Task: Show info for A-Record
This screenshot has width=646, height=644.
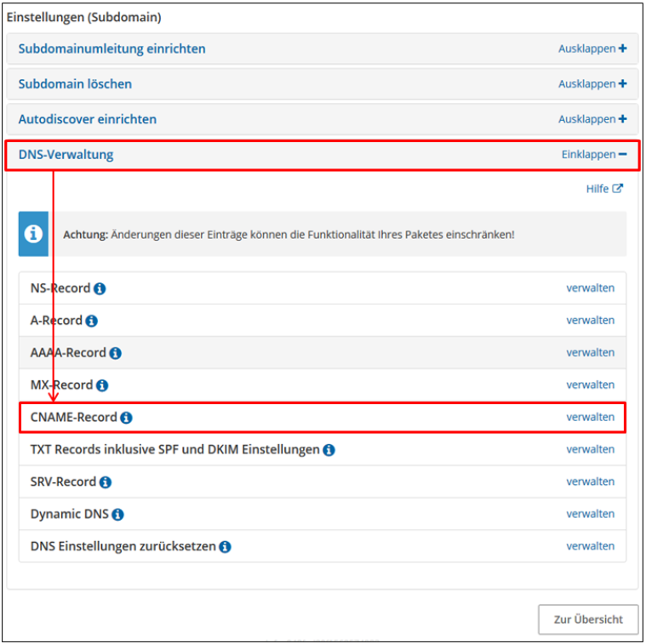Action: (91, 321)
